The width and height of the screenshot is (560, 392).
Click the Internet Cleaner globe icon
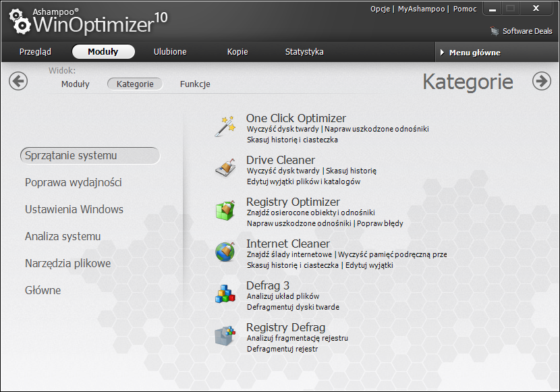225,252
